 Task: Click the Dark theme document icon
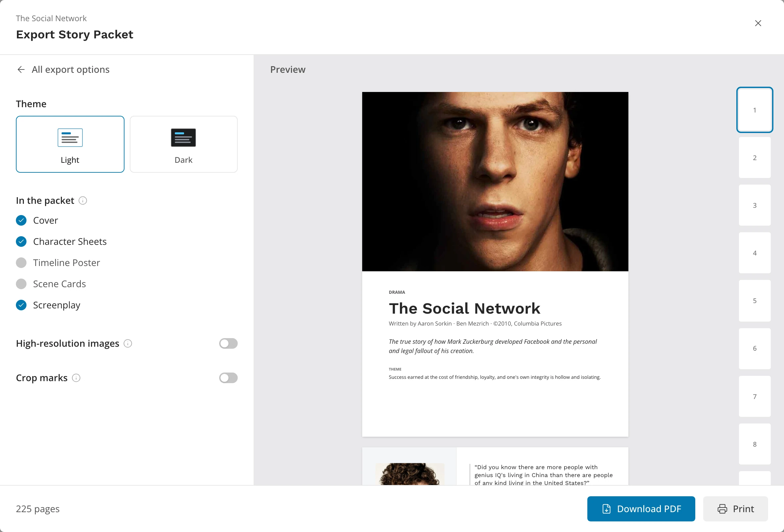pos(183,138)
